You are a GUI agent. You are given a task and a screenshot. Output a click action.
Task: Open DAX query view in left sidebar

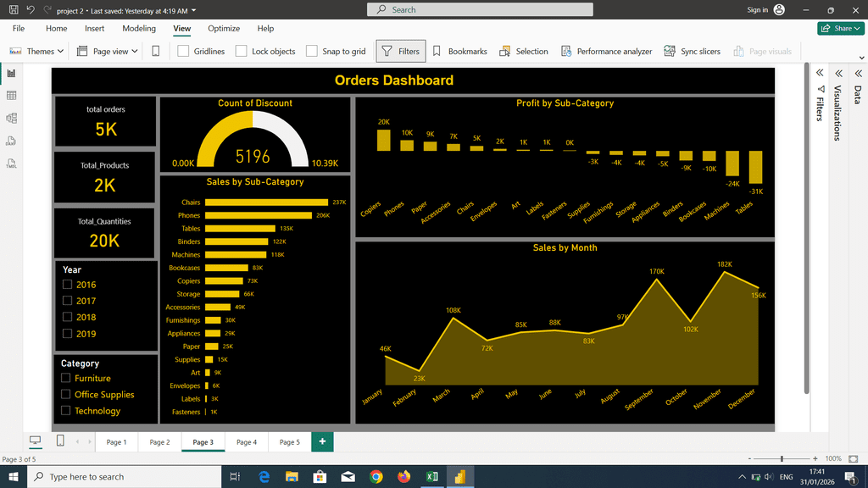pyautogui.click(x=12, y=141)
